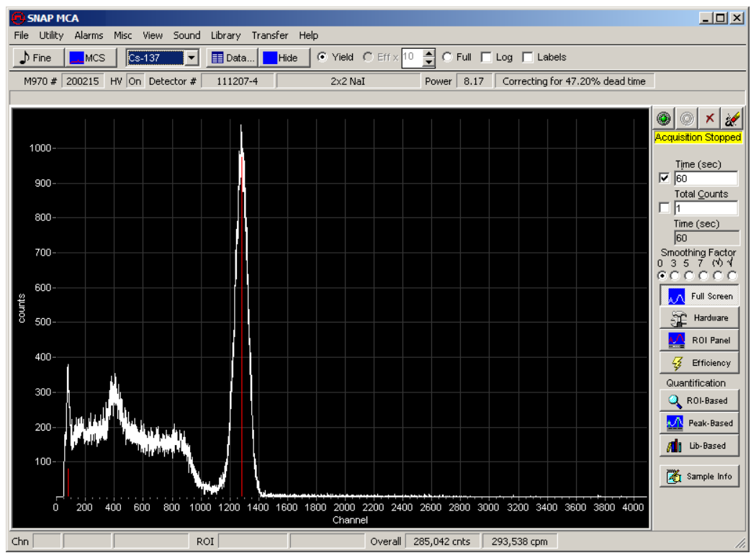Switch spectrum to Full Screen

pyautogui.click(x=699, y=296)
